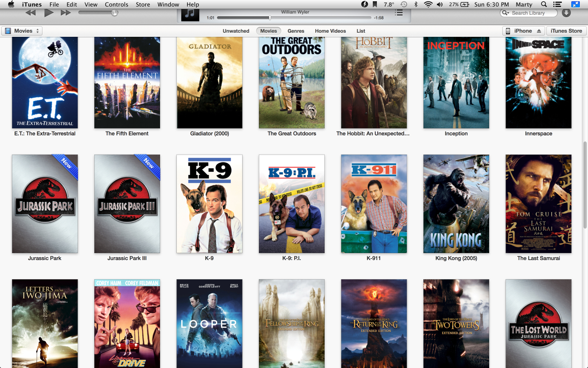Click the rewind previous track button
588x368 pixels.
pos(30,13)
